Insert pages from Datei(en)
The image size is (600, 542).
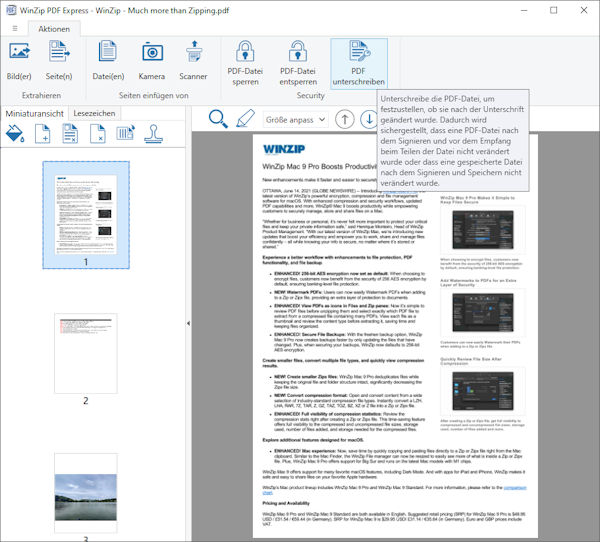(108, 61)
